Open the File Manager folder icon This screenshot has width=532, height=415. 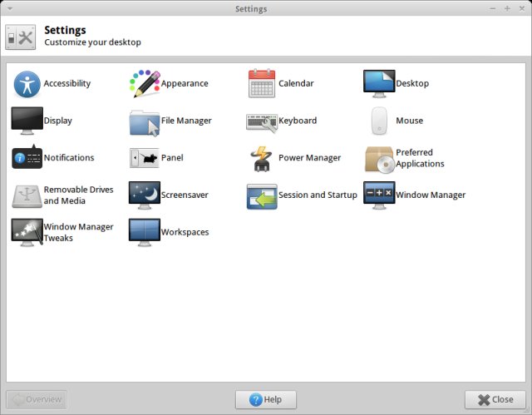tap(145, 122)
